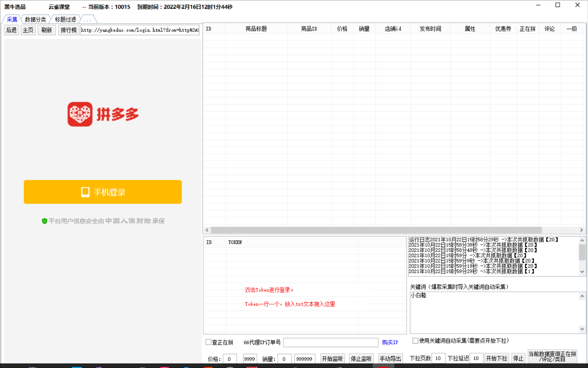Open the 标题过滤 tab
588x368 pixels.
(x=65, y=19)
